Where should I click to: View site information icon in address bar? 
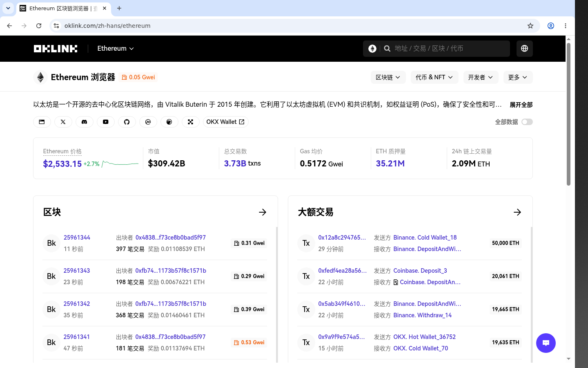point(56,26)
